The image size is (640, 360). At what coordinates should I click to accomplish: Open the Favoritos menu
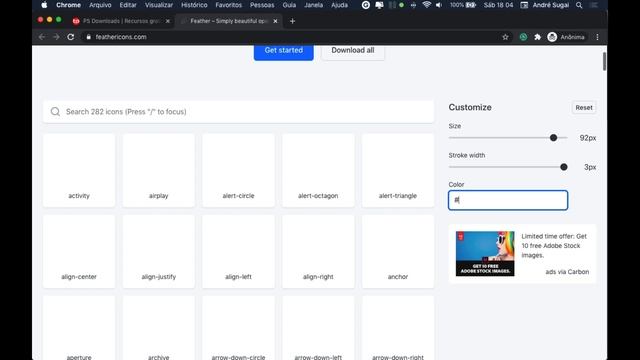click(229, 5)
